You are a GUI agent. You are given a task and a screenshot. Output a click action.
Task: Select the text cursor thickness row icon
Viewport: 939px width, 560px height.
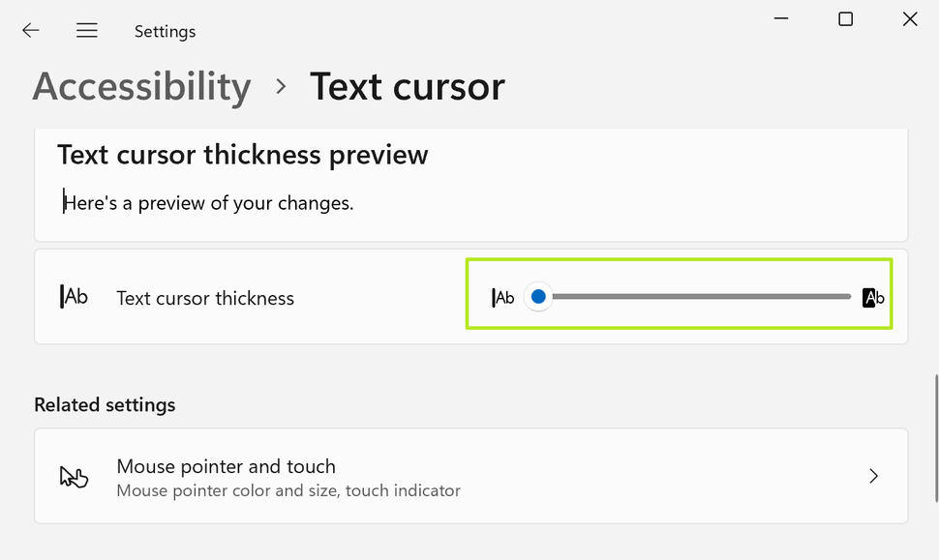tap(74, 295)
